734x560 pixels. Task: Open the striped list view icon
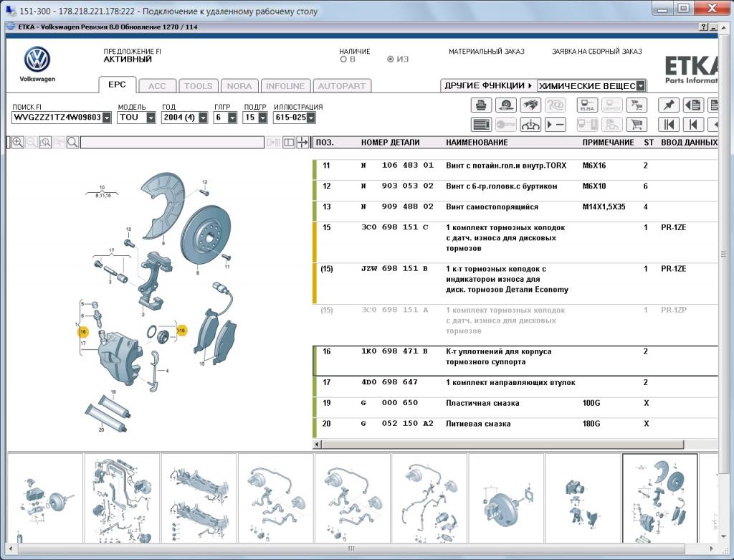tap(481, 125)
